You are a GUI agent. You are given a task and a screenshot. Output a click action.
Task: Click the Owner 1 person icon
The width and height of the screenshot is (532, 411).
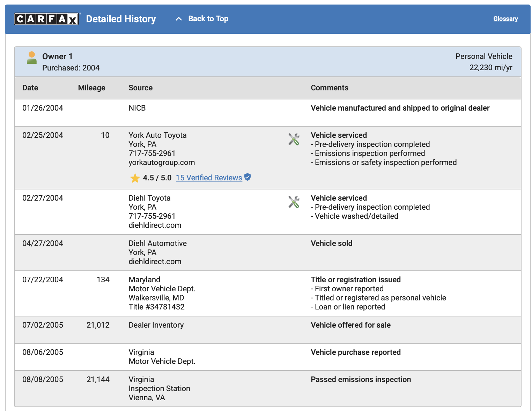32,58
